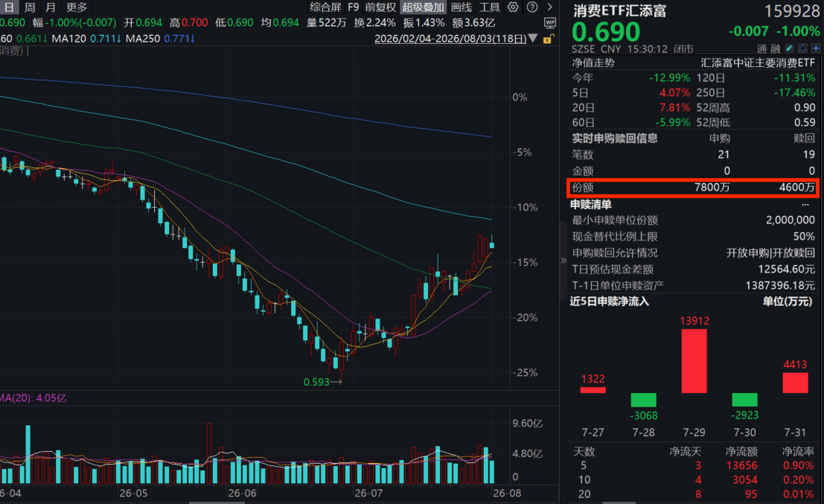Click the MA120 0.711 indicator label
This screenshot has height=504, width=824.
tap(86, 39)
